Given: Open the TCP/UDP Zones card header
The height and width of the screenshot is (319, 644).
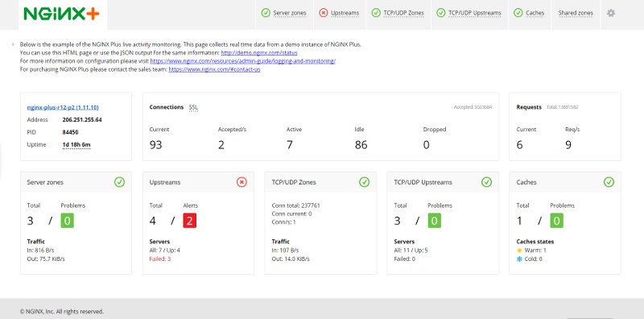Looking at the screenshot, I should 320,182.
